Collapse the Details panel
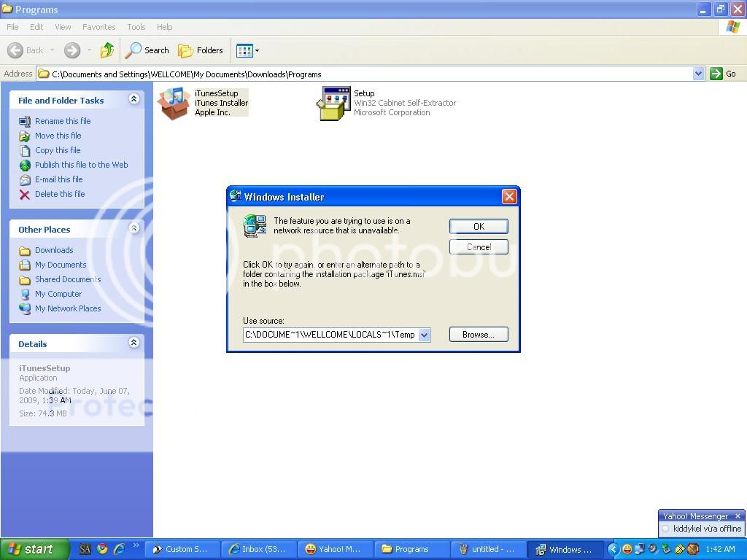Viewport: 747px width, 560px height. [x=134, y=343]
